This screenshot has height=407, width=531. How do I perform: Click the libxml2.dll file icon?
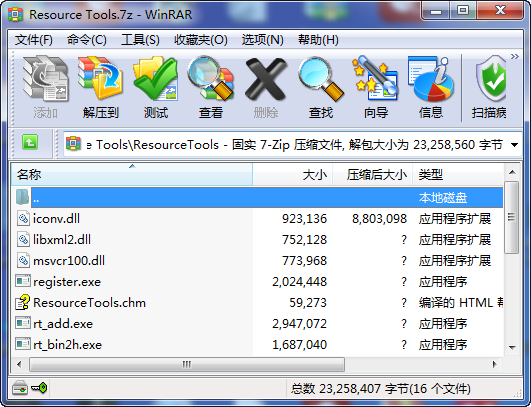[x=23, y=240]
